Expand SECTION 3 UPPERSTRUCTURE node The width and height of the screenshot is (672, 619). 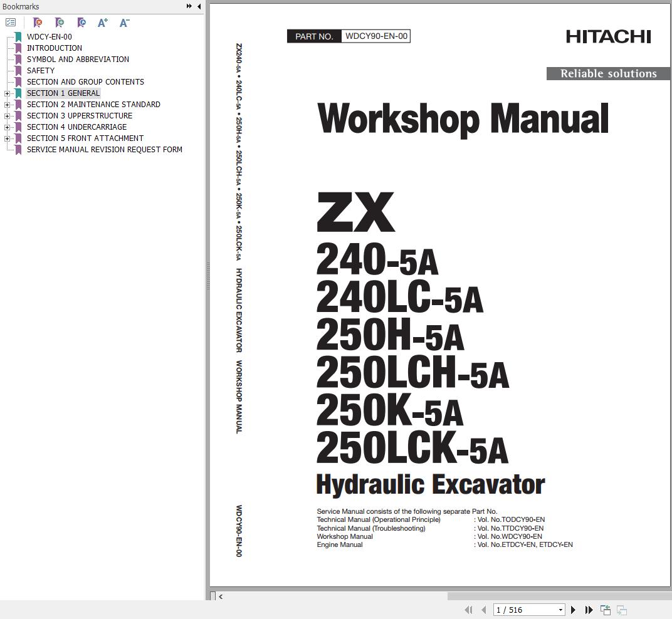tap(7, 116)
